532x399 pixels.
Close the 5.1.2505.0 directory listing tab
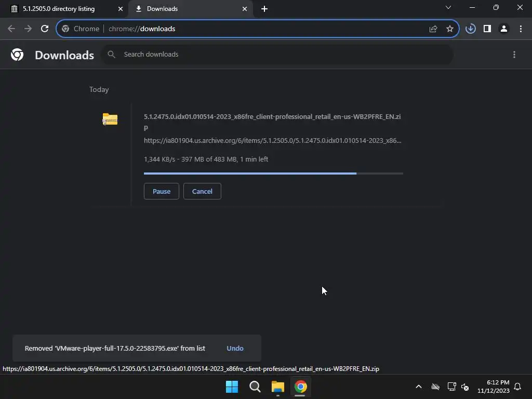click(121, 9)
